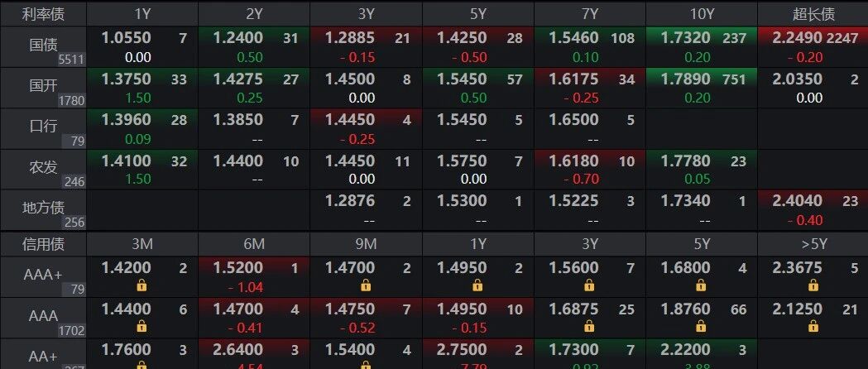
Task: Select the 6M credit bond column header
Action: tap(254, 244)
